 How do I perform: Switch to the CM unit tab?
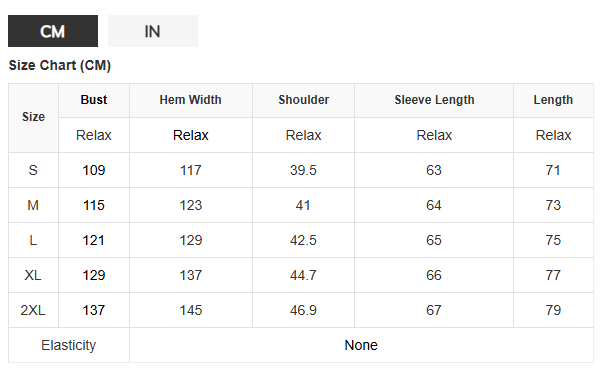(x=53, y=31)
